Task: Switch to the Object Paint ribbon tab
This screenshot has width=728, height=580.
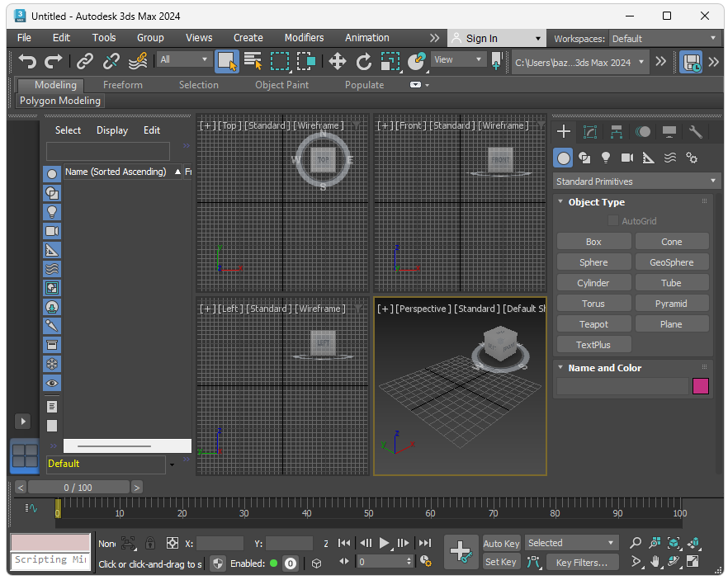Action: point(281,85)
